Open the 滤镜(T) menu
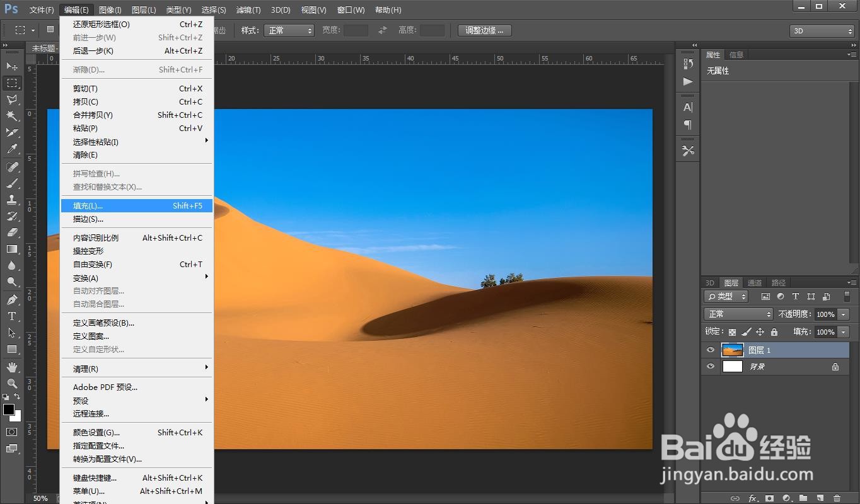This screenshot has height=504, width=860. point(248,9)
